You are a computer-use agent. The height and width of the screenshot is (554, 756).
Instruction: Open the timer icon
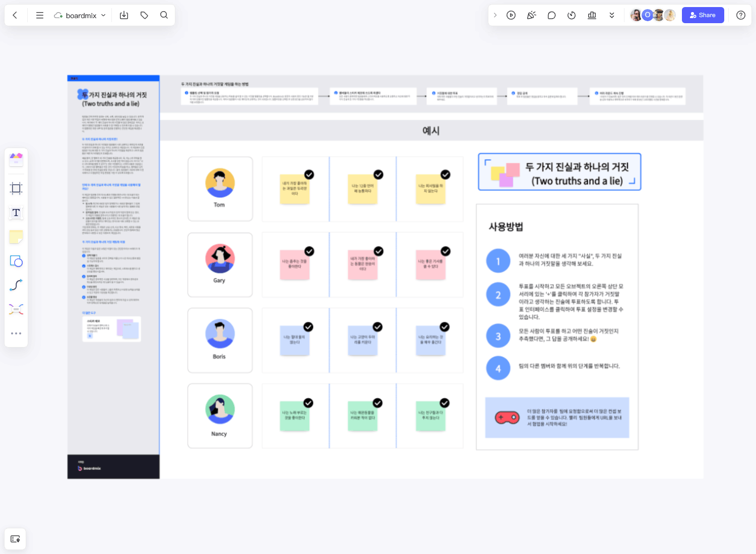(x=572, y=15)
